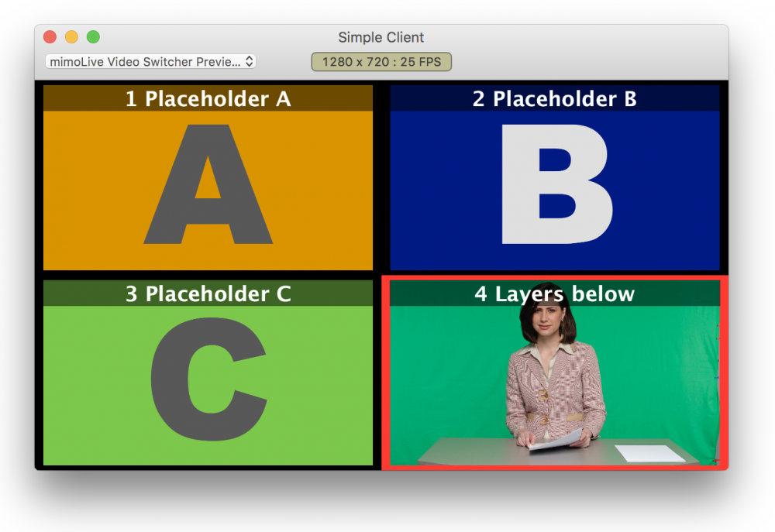Open the mimoLive Video Switcher Preview source dropdown
Image resolution: width=775 pixels, height=532 pixels.
[150, 61]
